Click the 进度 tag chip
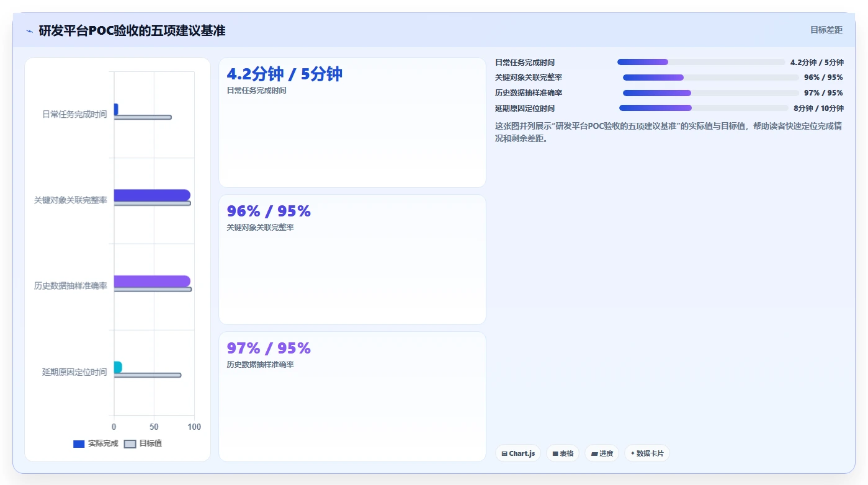This screenshot has width=868, height=485. [x=602, y=453]
